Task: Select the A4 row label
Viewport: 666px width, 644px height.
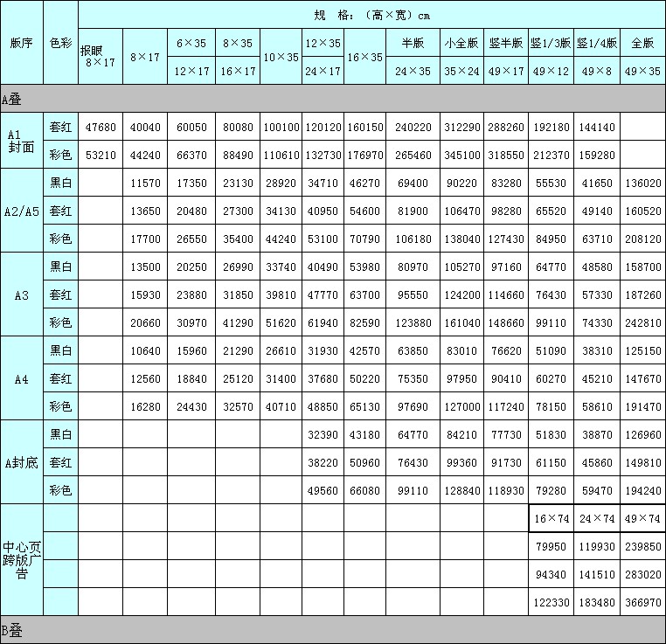Action: [21, 378]
